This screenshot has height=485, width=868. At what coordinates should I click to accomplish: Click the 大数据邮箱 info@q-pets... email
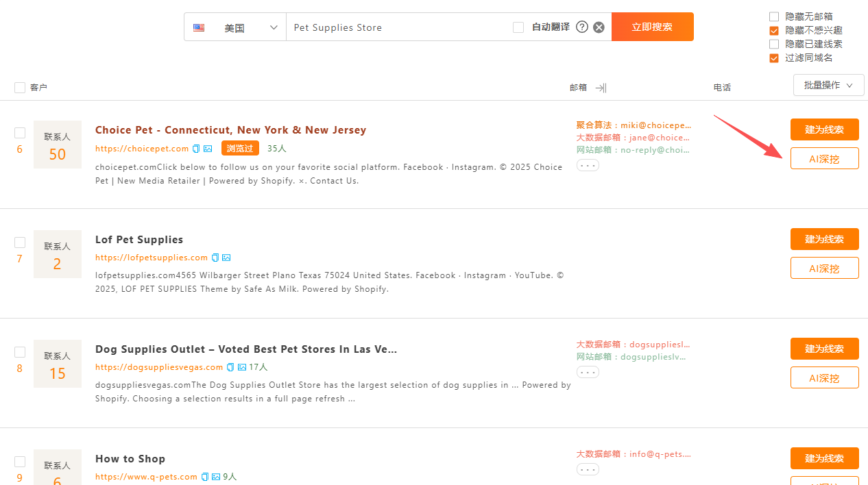pyautogui.click(x=634, y=454)
